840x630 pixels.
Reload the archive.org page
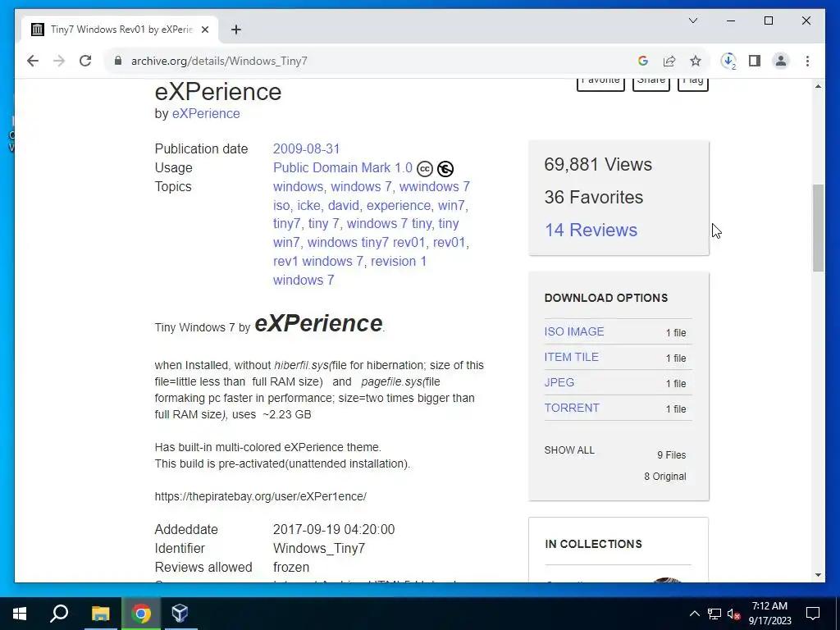tap(85, 61)
